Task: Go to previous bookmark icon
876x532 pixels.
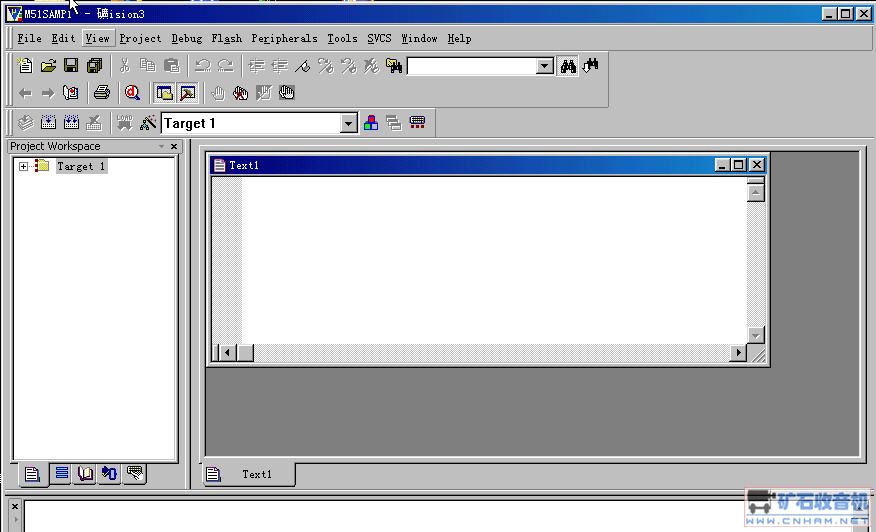Action: (x=349, y=65)
